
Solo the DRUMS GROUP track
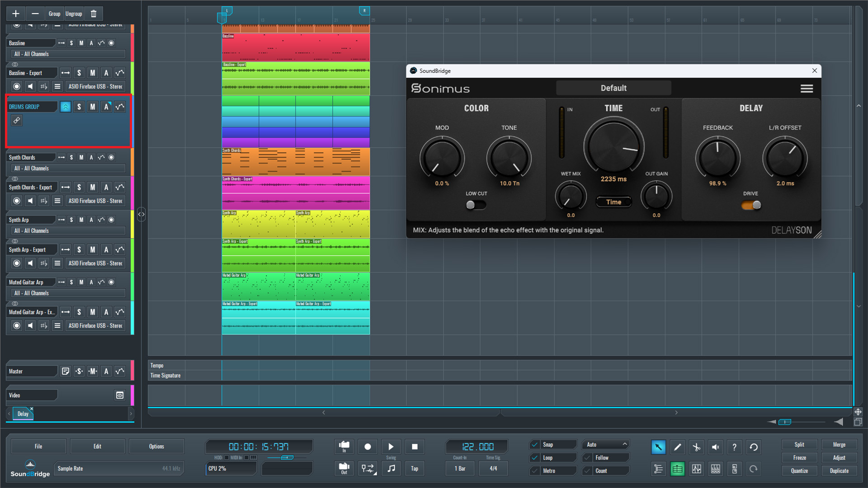[79, 107]
